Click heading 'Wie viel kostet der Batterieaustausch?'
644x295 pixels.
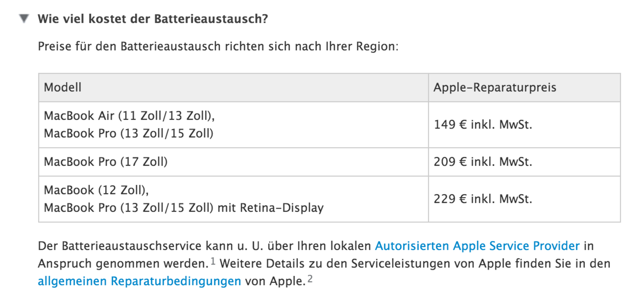pyautogui.click(x=153, y=19)
